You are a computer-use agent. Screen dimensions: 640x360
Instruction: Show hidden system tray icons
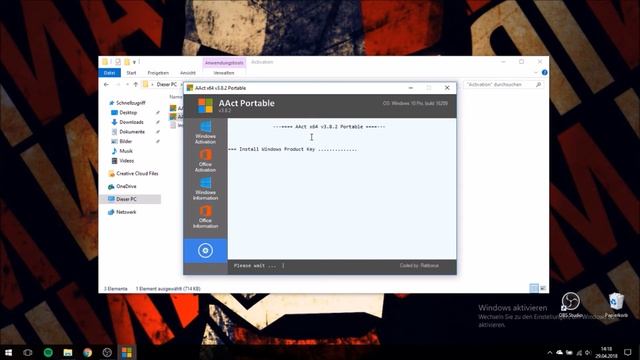click(x=550, y=353)
